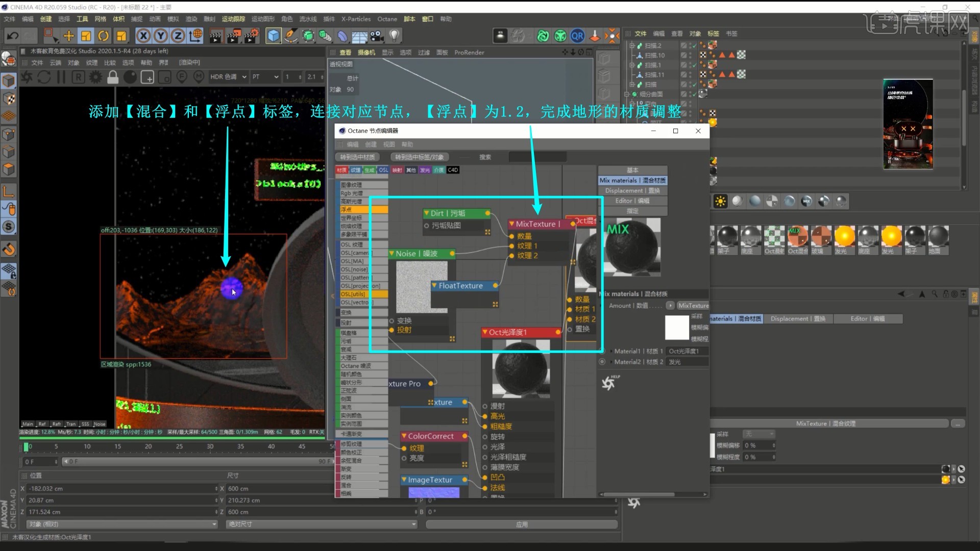The image size is (980, 551).
Task: Select the Material2 radio button
Action: click(x=602, y=362)
